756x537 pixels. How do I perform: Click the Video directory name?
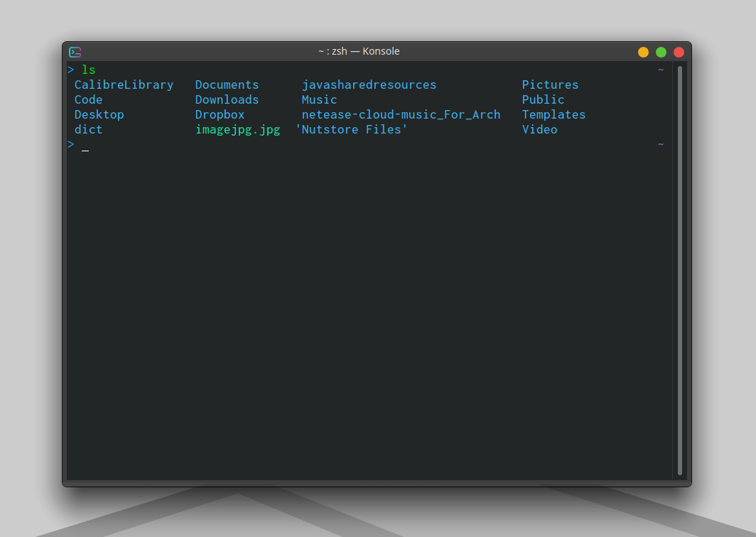539,130
